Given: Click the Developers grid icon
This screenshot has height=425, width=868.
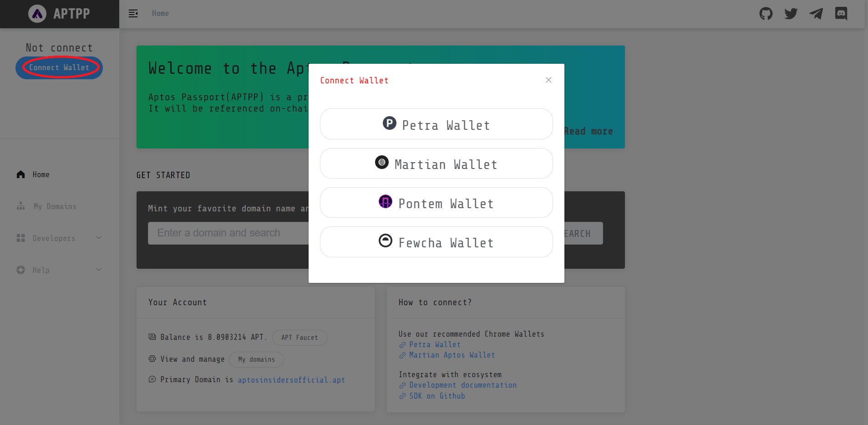Looking at the screenshot, I should 21,238.
